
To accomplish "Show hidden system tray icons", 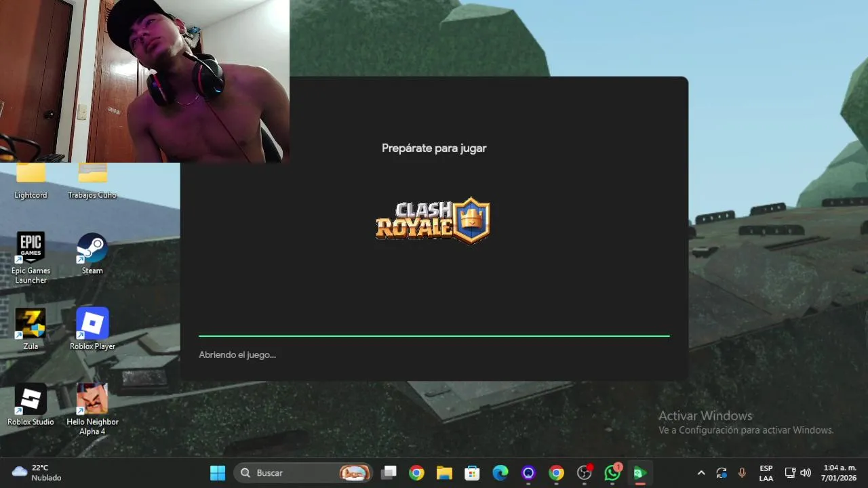I will 701,473.
